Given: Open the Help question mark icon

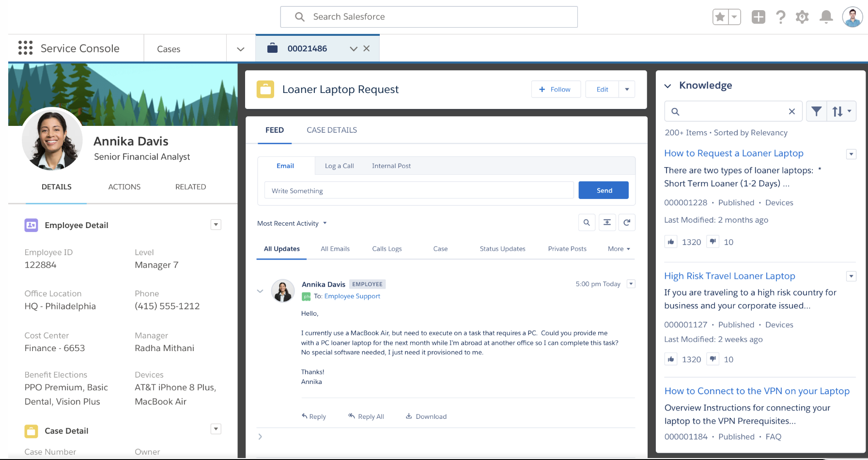Looking at the screenshot, I should (780, 17).
